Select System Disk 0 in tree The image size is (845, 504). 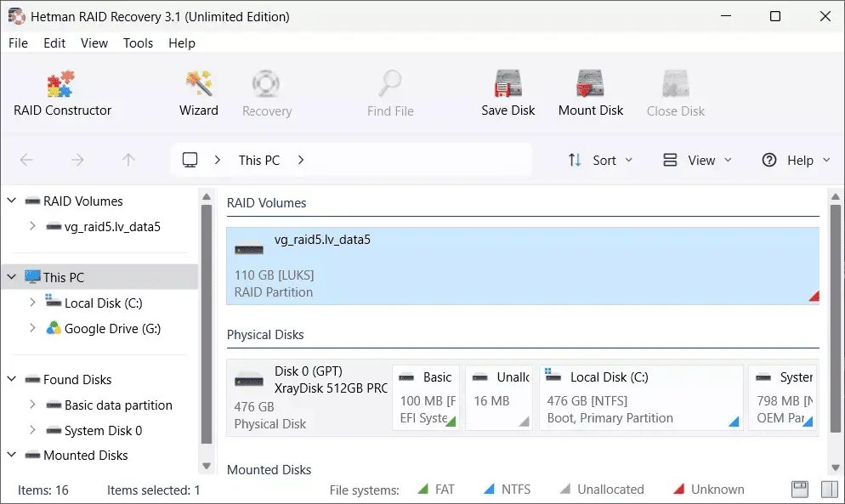tap(103, 430)
